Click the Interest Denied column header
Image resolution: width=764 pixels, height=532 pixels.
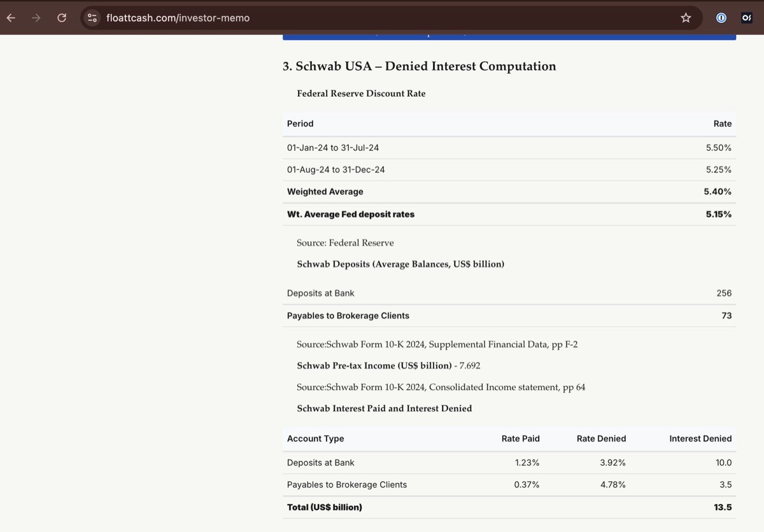click(x=700, y=438)
